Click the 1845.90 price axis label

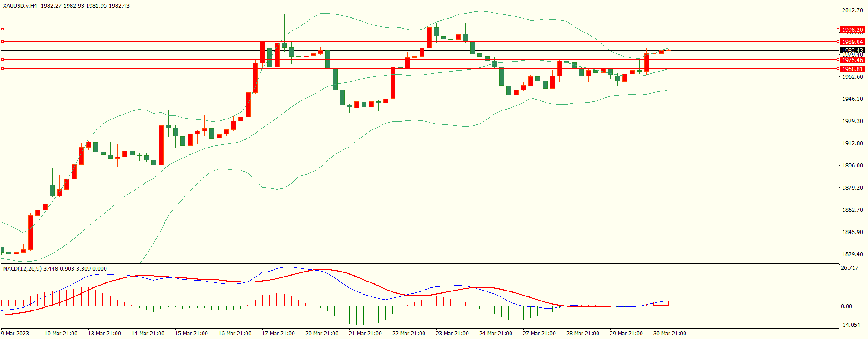coord(852,232)
